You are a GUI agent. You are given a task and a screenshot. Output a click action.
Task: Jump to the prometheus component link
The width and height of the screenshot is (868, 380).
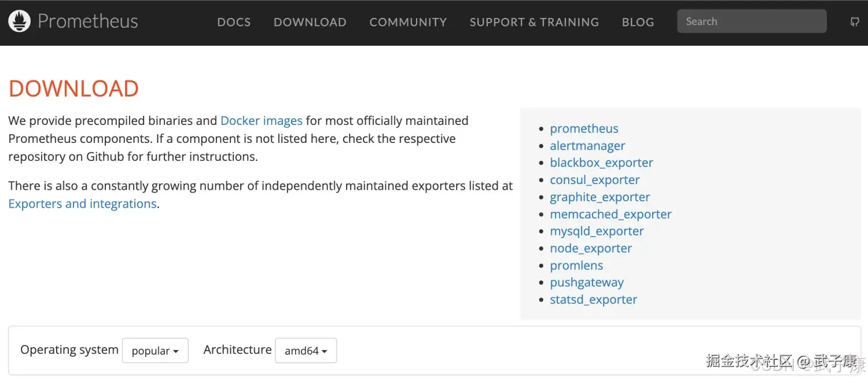click(x=584, y=128)
